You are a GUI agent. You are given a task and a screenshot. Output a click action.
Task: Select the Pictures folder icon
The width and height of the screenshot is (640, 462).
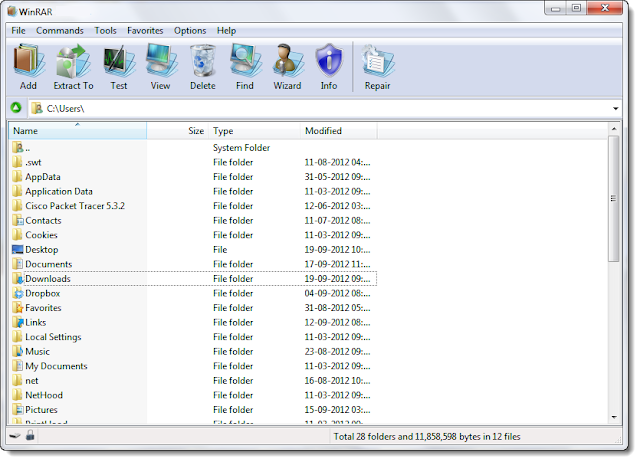point(18,410)
